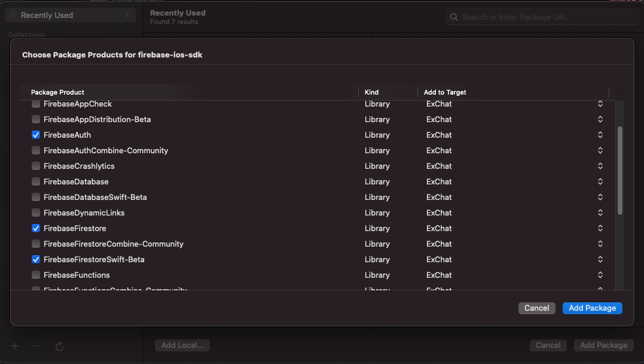644x364 pixels.
Task: Click Add Local... button in background window
Action: (x=182, y=345)
